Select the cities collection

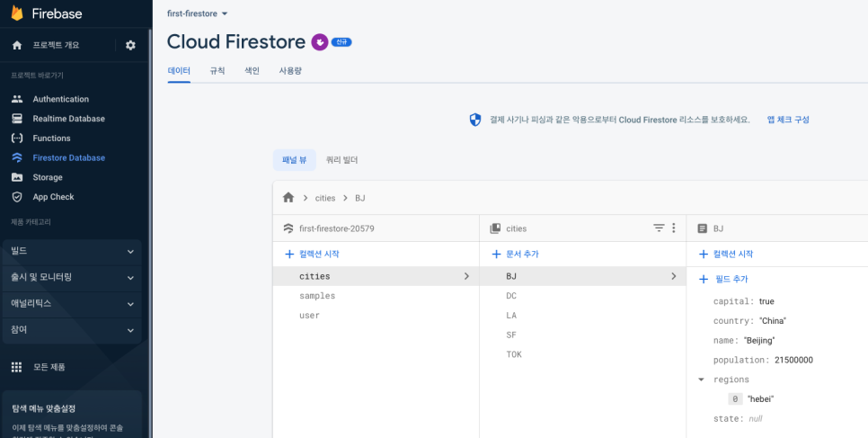pos(376,276)
